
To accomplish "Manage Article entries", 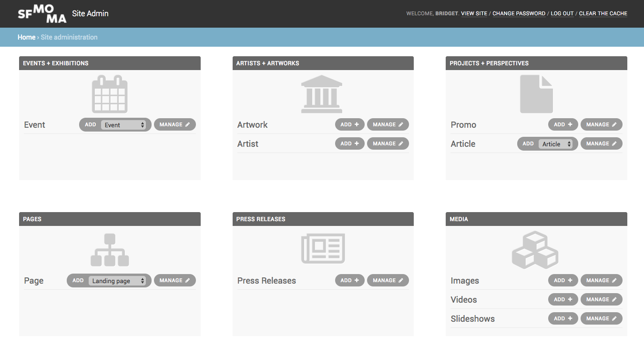I will tap(602, 144).
